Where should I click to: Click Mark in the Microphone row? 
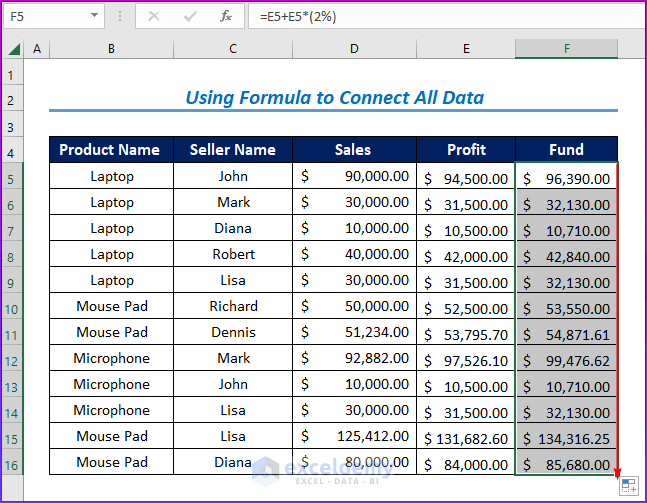click(x=233, y=358)
